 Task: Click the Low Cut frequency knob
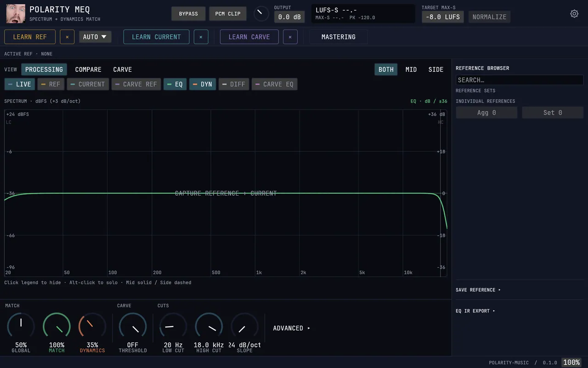(173, 327)
